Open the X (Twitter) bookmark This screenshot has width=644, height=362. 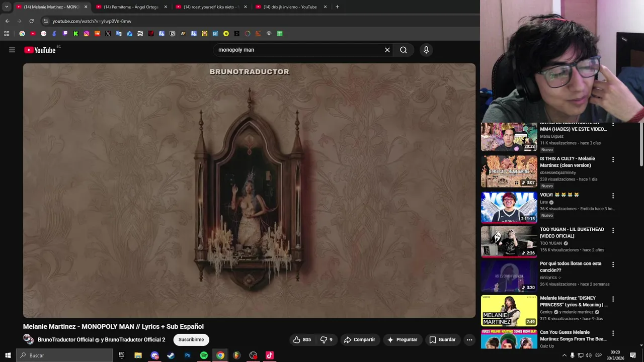pos(108,34)
